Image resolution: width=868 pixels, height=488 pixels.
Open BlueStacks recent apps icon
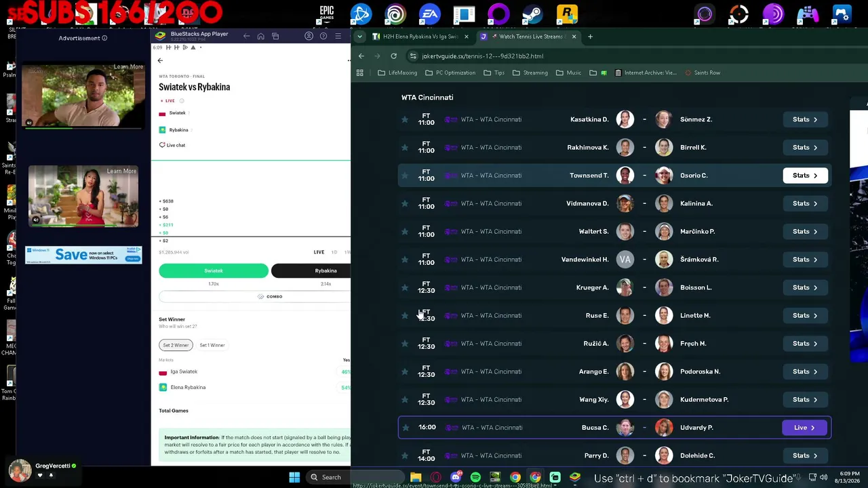pyautogui.click(x=275, y=36)
